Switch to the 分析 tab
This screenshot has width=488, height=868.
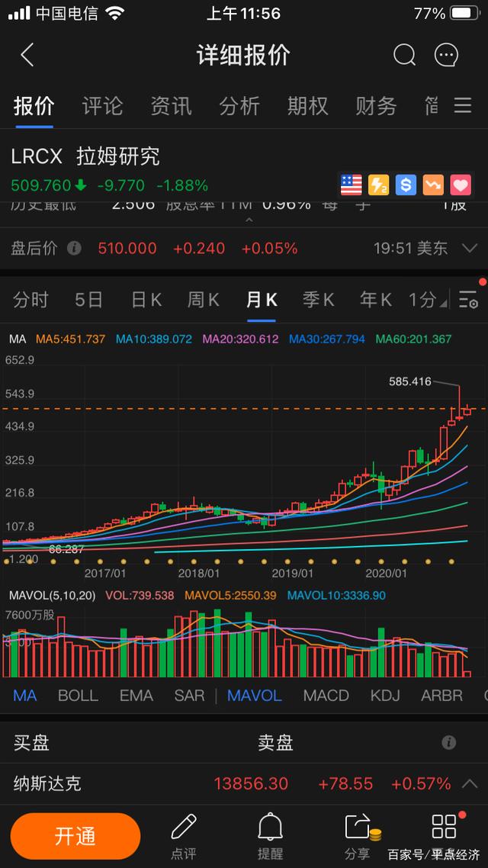(239, 105)
